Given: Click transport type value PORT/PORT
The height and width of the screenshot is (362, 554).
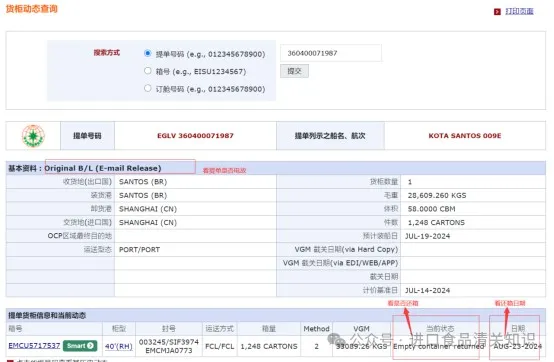Looking at the screenshot, I should click(139, 250).
